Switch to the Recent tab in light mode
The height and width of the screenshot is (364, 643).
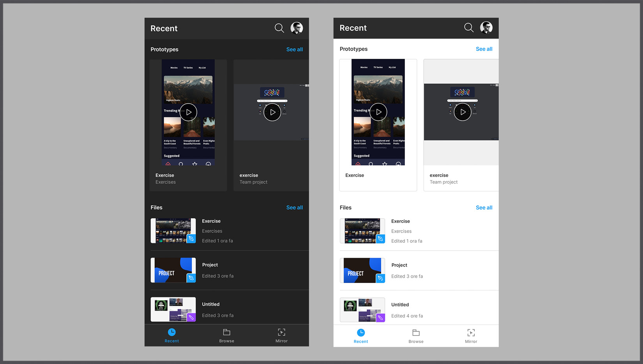(361, 336)
